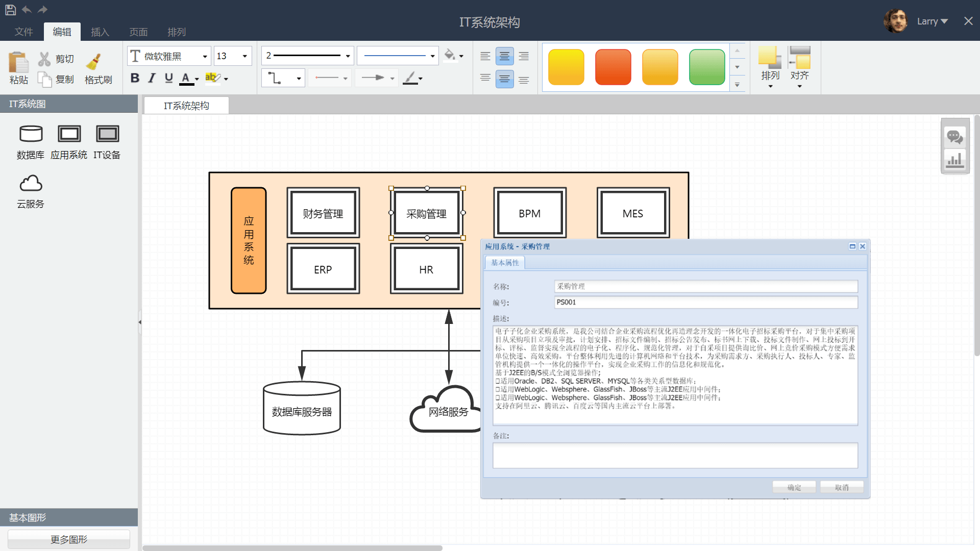The height and width of the screenshot is (551, 980).
Task: Toggle Underline text formatting
Action: click(x=168, y=78)
